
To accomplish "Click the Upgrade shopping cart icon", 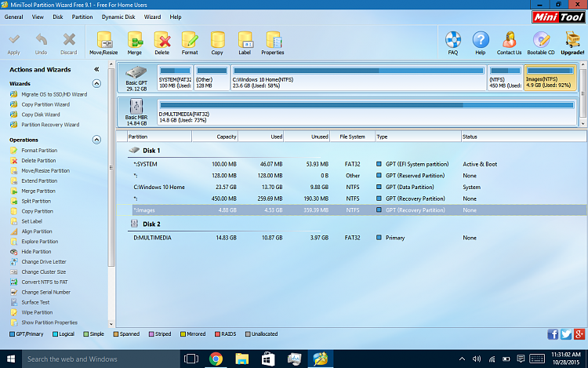I will click(x=572, y=40).
